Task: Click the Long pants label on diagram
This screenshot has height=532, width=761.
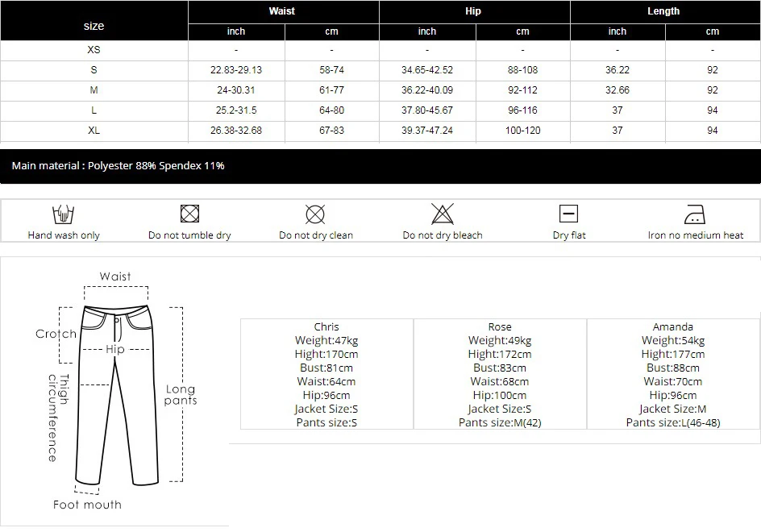Action: [x=181, y=395]
